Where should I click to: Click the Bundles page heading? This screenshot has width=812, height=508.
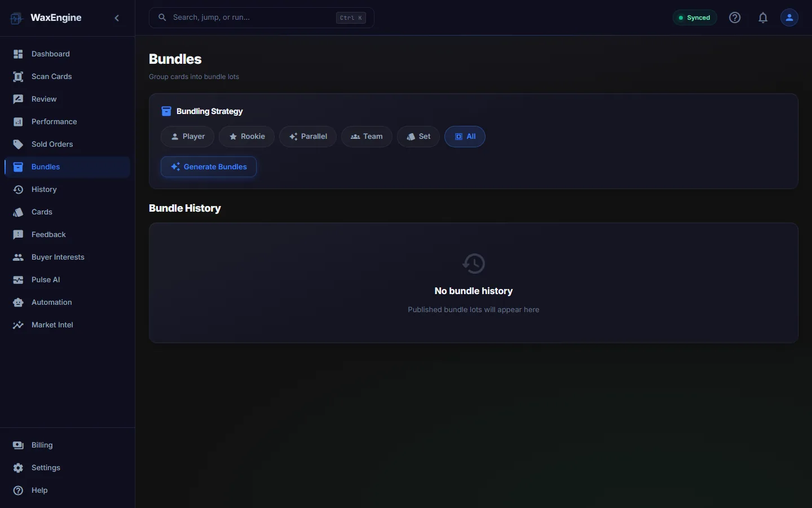[175, 59]
